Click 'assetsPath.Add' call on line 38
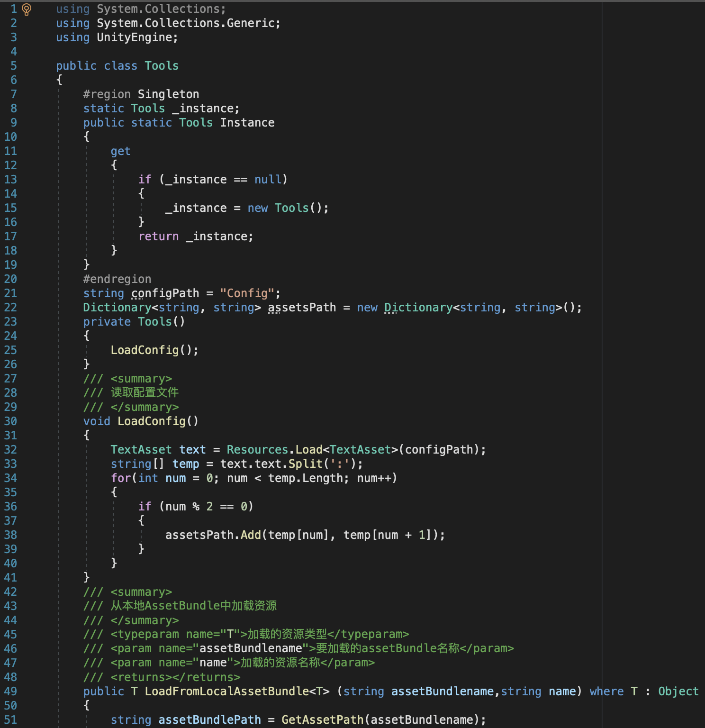This screenshot has height=728, width=705. coord(213,535)
